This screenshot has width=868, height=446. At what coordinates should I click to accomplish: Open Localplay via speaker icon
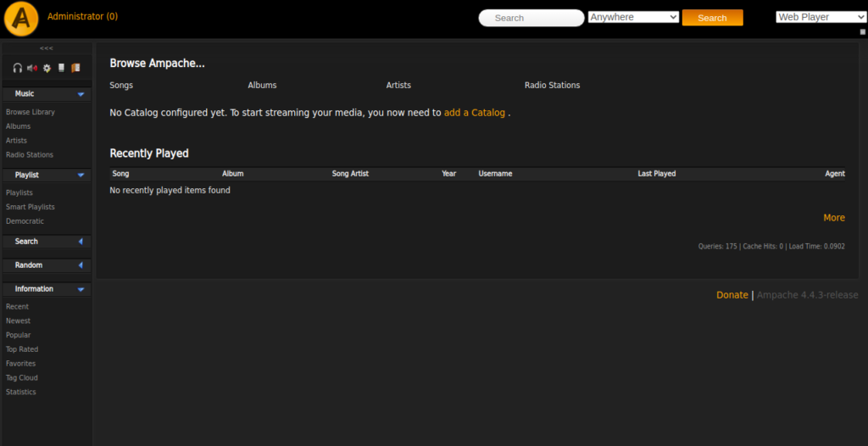(x=32, y=68)
